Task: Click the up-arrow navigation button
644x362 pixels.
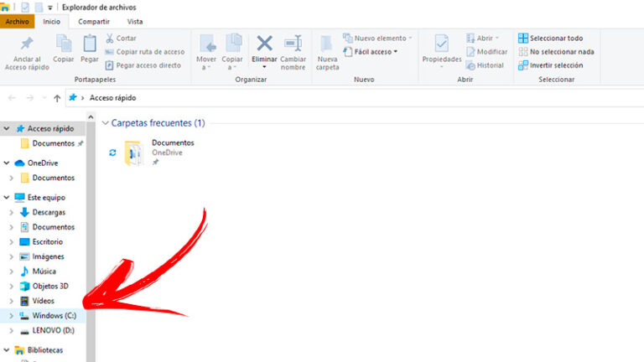Action: pos(57,98)
